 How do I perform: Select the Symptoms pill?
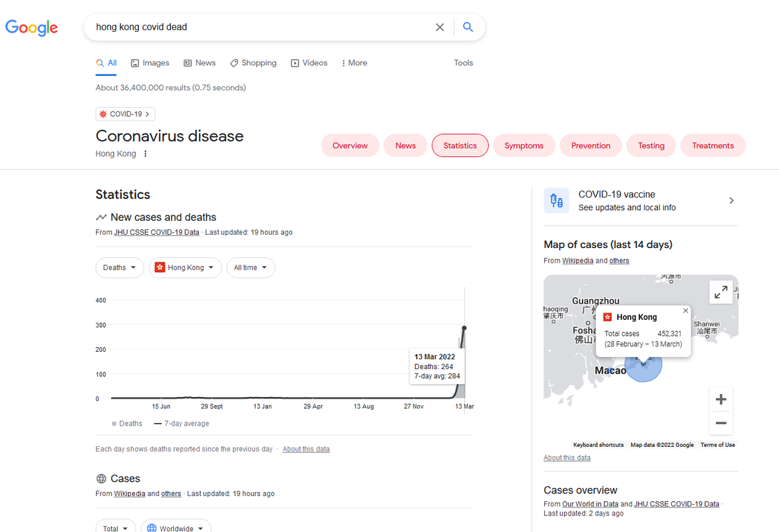(524, 146)
